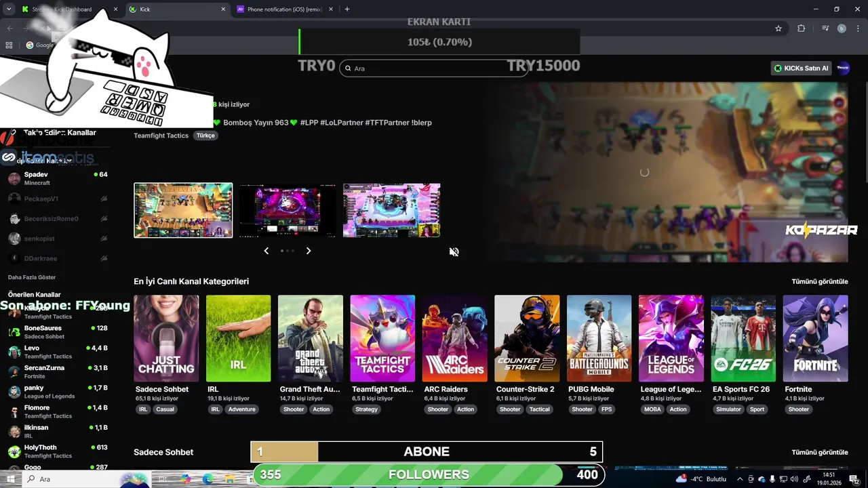Click the Adventure tag under IRL
Viewport: 868px width, 488px height.
[x=241, y=409]
